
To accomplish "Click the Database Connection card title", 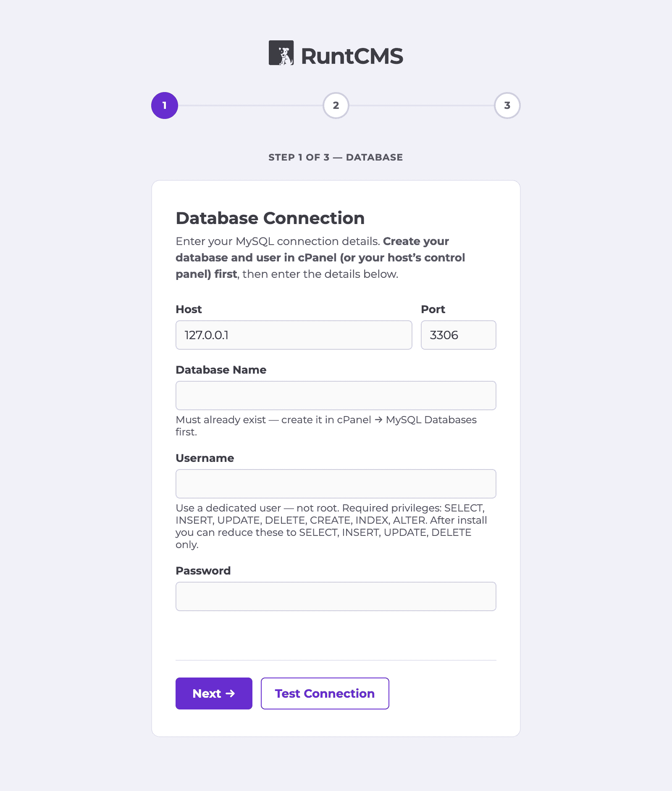I will pyautogui.click(x=270, y=218).
